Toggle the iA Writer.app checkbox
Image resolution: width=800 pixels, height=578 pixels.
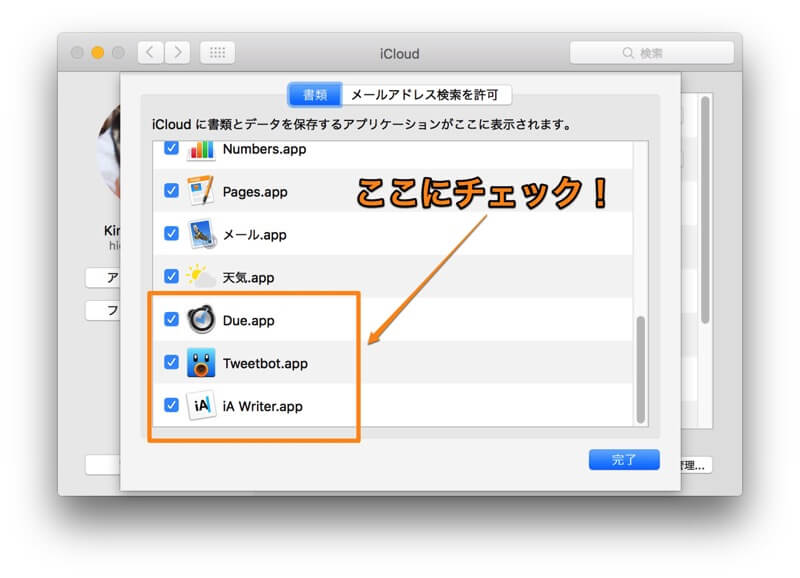coord(171,405)
